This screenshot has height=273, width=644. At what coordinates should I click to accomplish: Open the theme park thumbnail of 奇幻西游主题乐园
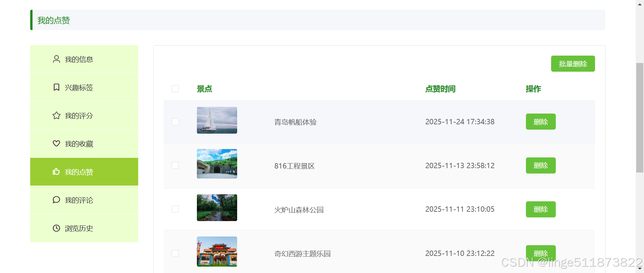point(217,252)
